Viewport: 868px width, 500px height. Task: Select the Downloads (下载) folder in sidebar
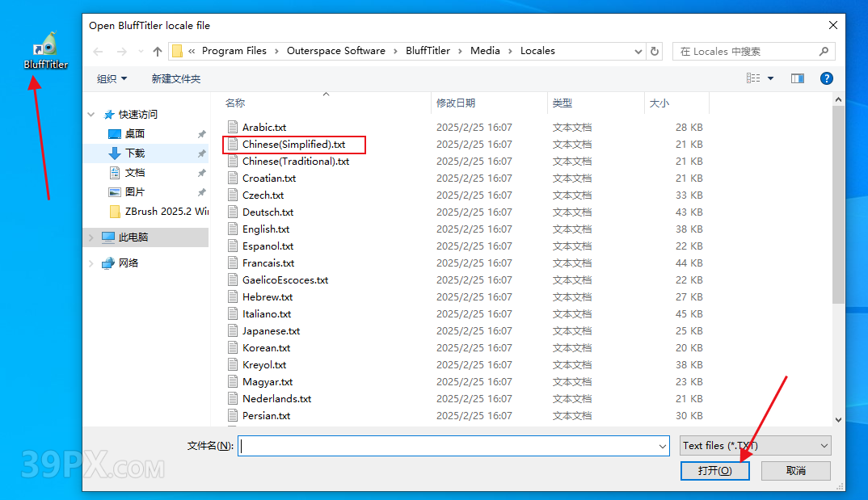point(135,153)
